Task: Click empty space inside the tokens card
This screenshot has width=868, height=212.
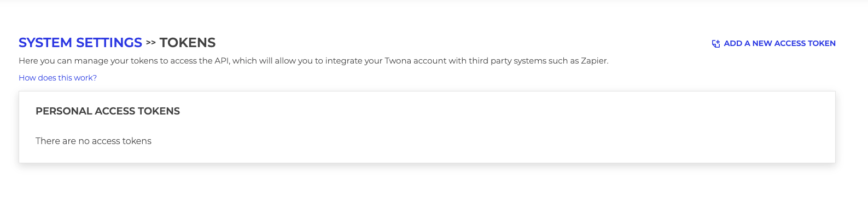Action: coord(492,131)
